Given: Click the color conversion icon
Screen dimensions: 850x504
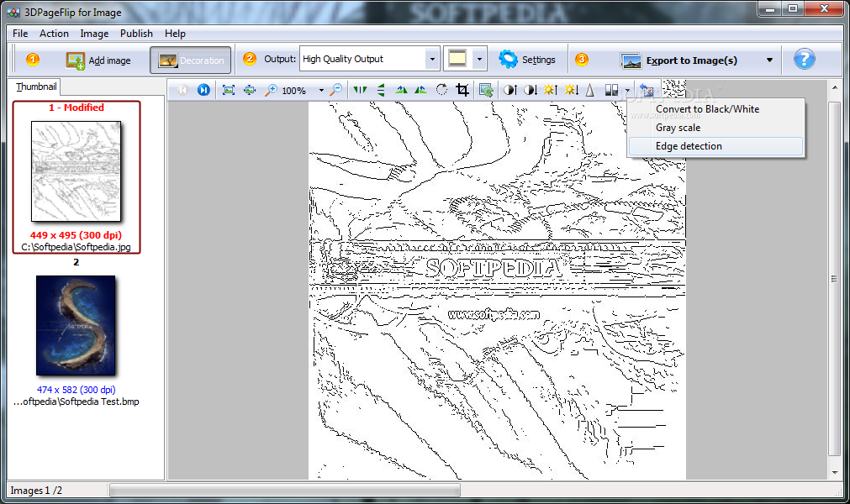Looking at the screenshot, I should [x=611, y=90].
